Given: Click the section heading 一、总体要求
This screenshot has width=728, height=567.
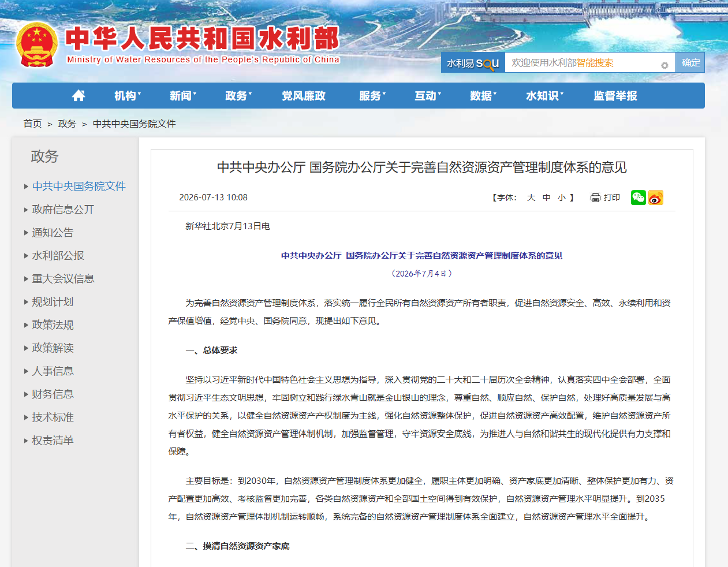Looking at the screenshot, I should [211, 350].
